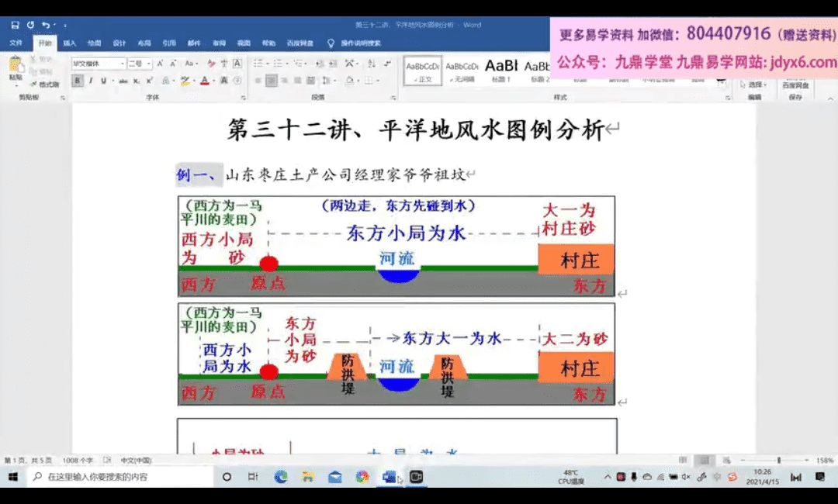Open the 插入 (Insert) tab
This screenshot has width=838, height=504.
pyautogui.click(x=70, y=43)
